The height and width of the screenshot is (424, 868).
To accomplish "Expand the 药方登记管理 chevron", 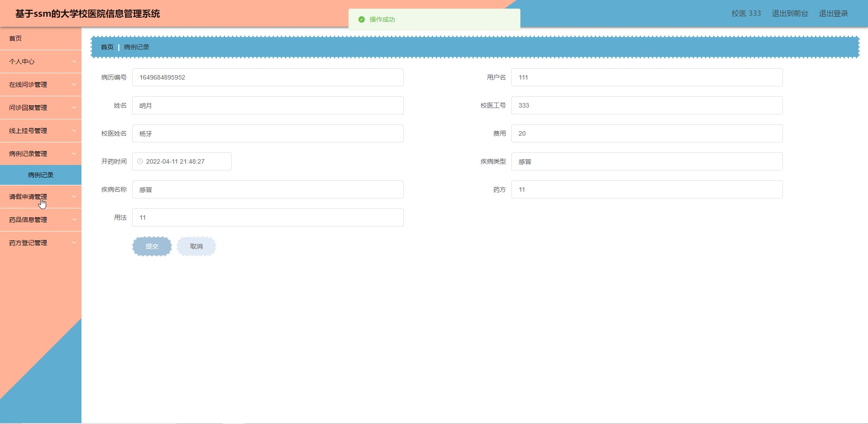I will (74, 243).
